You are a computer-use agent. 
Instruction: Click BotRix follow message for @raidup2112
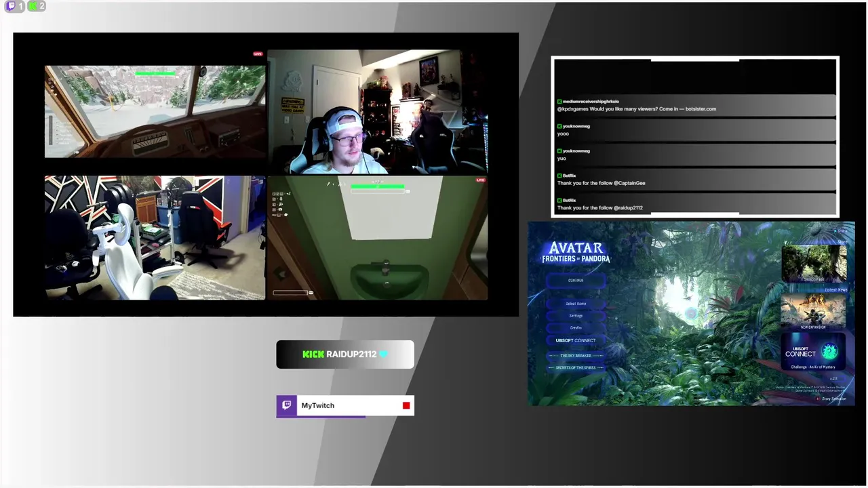[696, 204]
